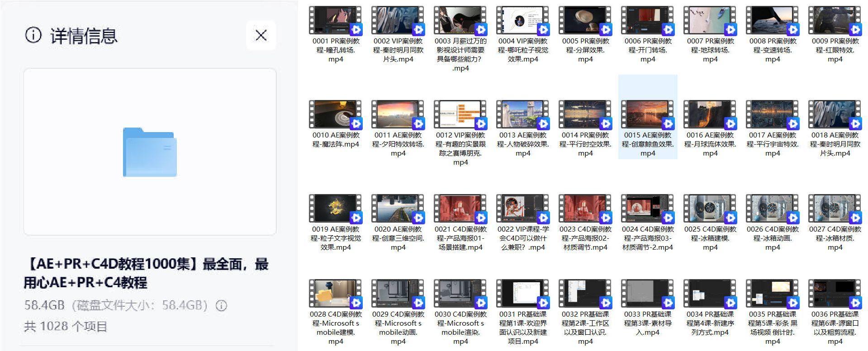Select 0022 VIP课程 C4D兼职 video icon
This screenshot has width=868, height=351.
click(x=522, y=209)
